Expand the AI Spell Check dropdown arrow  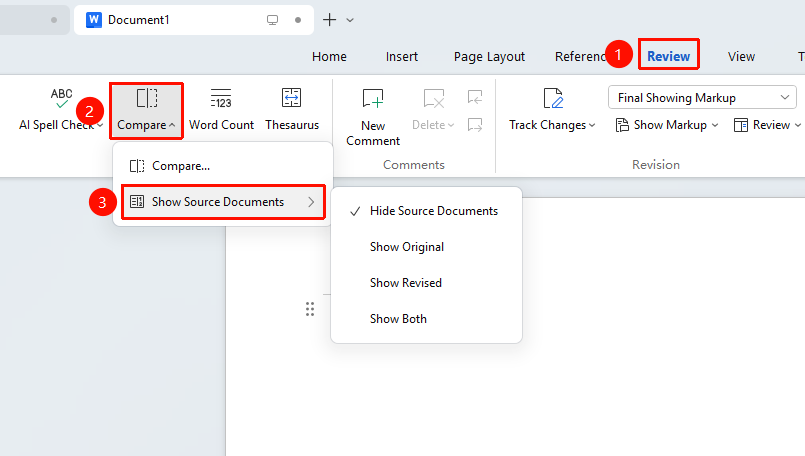tap(100, 125)
